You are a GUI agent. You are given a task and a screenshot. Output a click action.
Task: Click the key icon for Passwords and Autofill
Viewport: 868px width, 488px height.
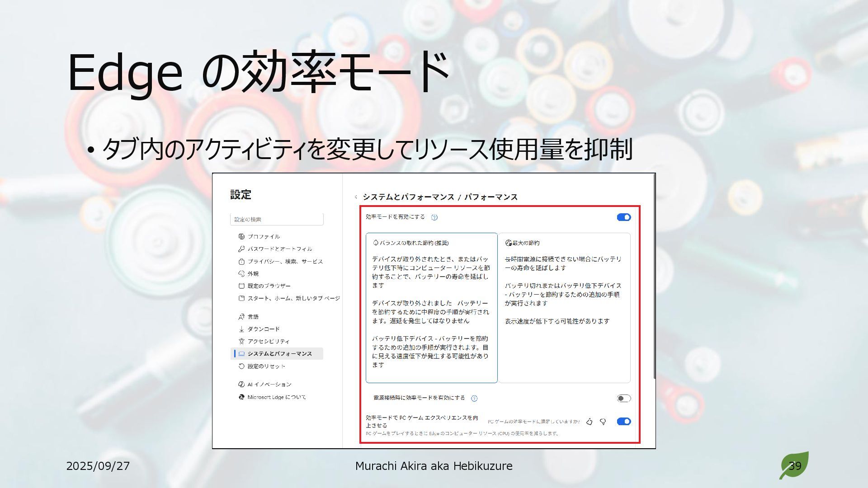241,249
